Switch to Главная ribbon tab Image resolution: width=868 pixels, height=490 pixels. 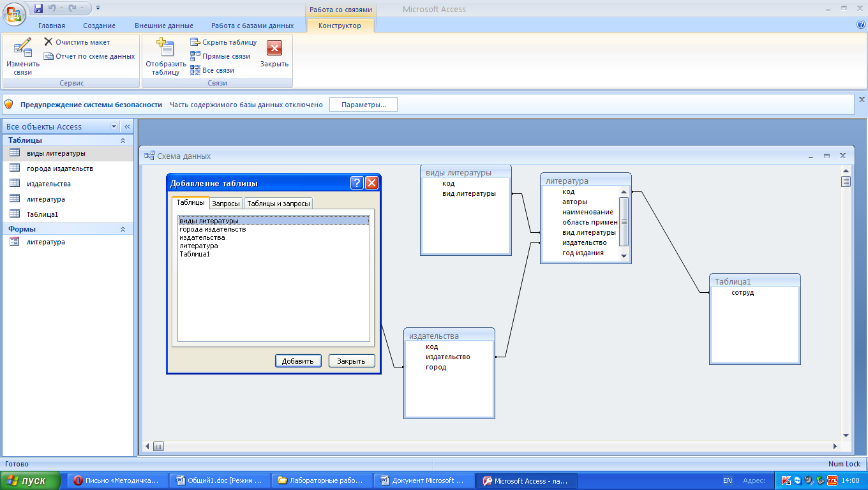[52, 26]
